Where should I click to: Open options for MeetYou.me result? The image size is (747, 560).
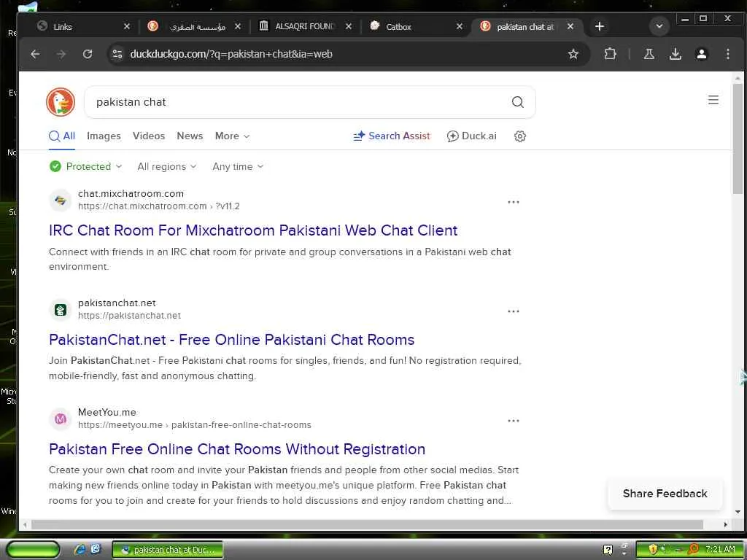point(513,421)
